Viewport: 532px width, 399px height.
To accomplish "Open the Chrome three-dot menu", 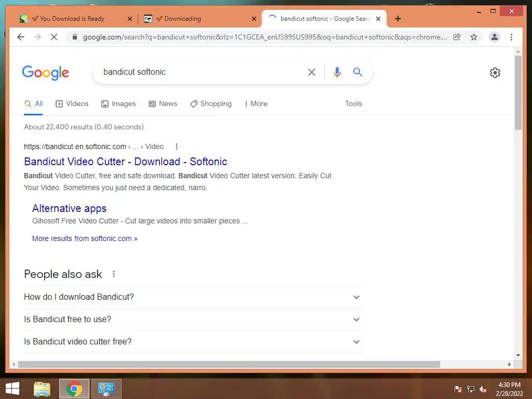I will [x=511, y=37].
